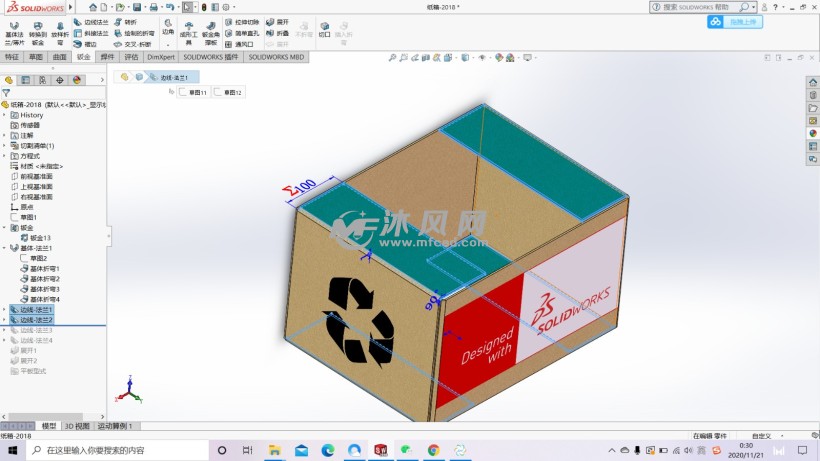Select the 拉伸切除 extruded cut tool
The image size is (820, 461).
coord(242,22)
